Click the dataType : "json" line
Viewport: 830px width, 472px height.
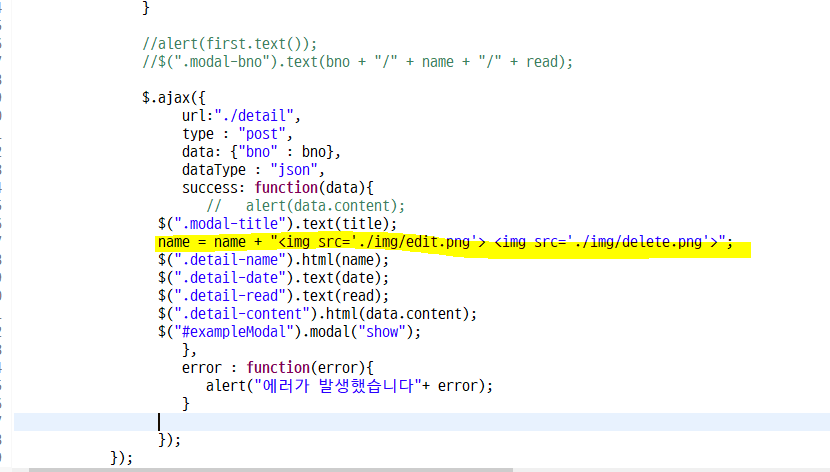click(x=253, y=170)
